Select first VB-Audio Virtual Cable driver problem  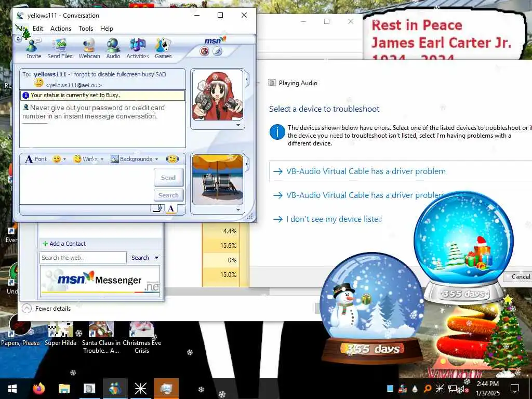401,171
